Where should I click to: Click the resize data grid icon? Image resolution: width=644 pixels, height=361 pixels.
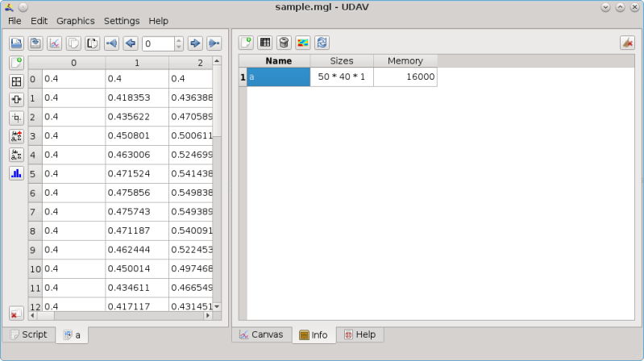coord(16,81)
